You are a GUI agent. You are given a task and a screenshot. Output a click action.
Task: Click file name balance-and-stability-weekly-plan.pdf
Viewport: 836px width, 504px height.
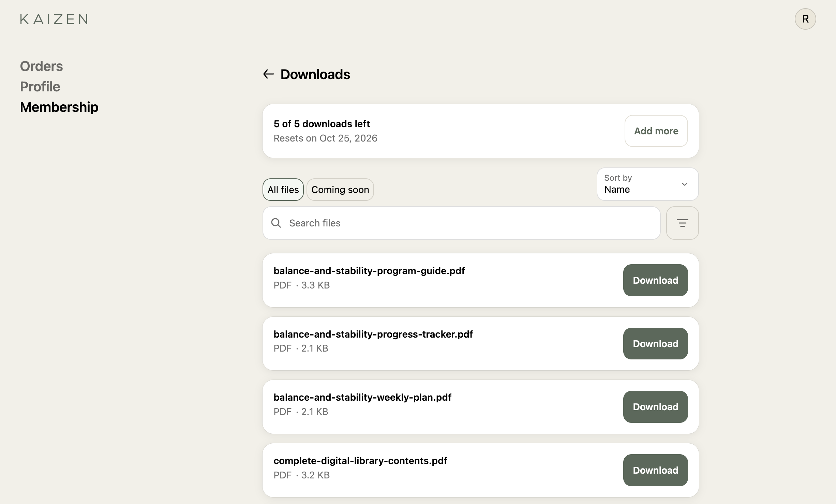click(x=362, y=397)
